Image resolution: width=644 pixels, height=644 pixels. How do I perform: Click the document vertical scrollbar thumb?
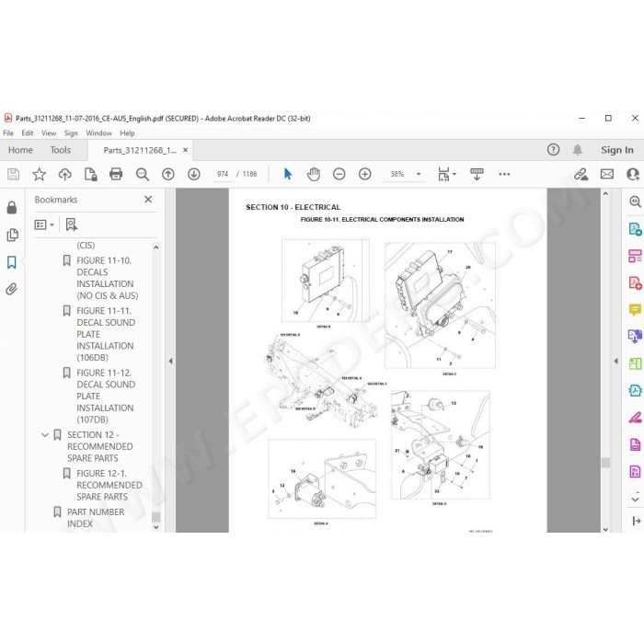click(605, 463)
